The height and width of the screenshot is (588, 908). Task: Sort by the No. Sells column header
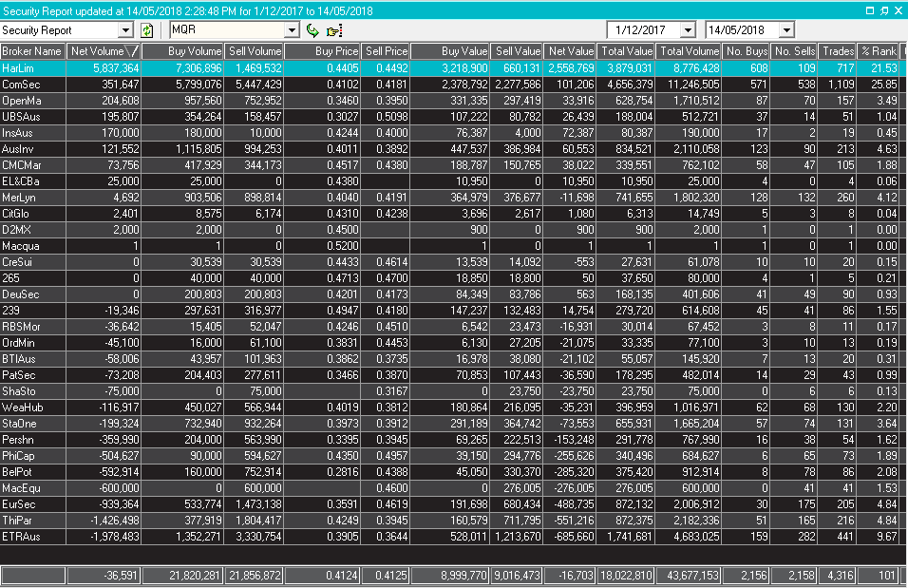pos(794,51)
